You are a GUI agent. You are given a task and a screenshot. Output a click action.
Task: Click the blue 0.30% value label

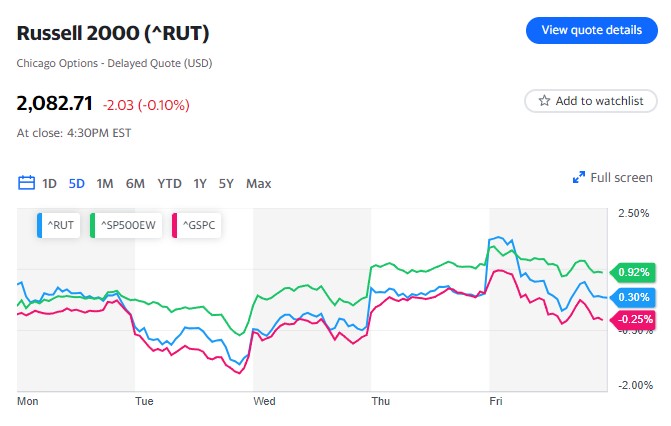(x=633, y=297)
